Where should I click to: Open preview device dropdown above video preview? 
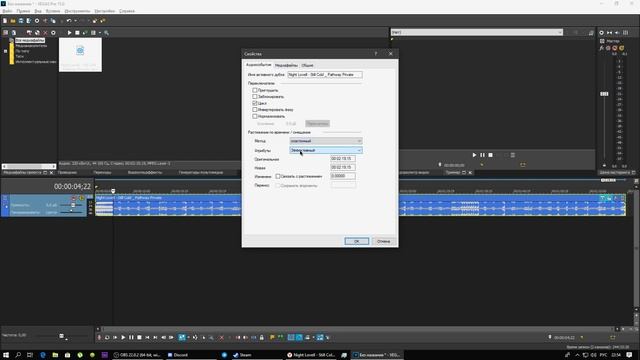477,32
